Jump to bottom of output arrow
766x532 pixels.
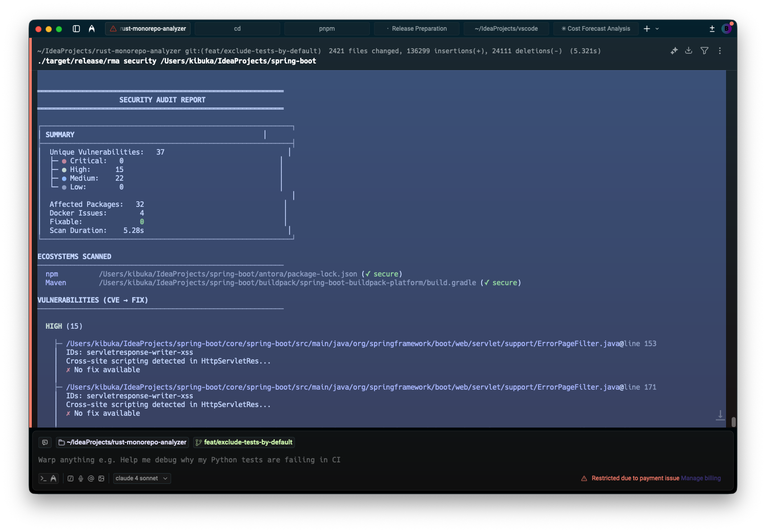tap(720, 415)
